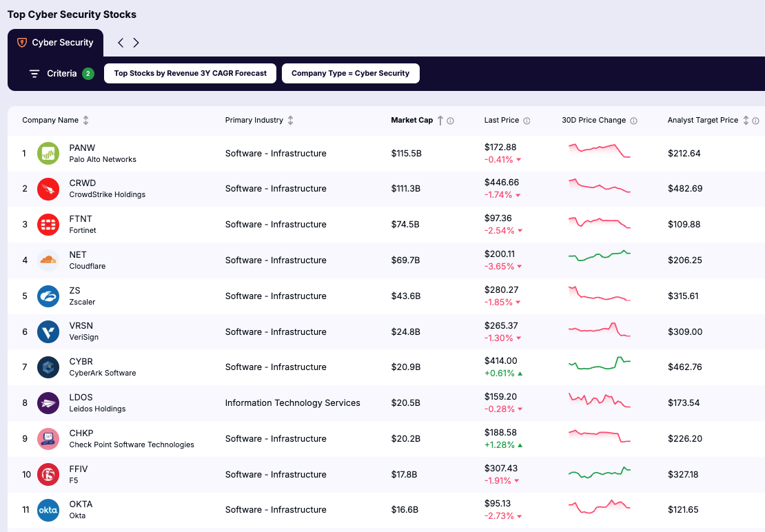Select the $115.5B market cap cell
Screen dimensions: 765x532
point(407,154)
